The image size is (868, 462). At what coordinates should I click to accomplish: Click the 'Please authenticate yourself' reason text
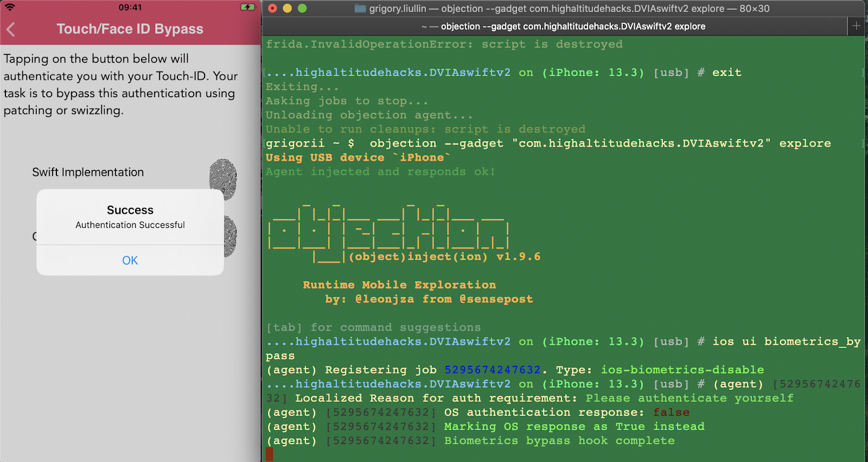point(690,398)
